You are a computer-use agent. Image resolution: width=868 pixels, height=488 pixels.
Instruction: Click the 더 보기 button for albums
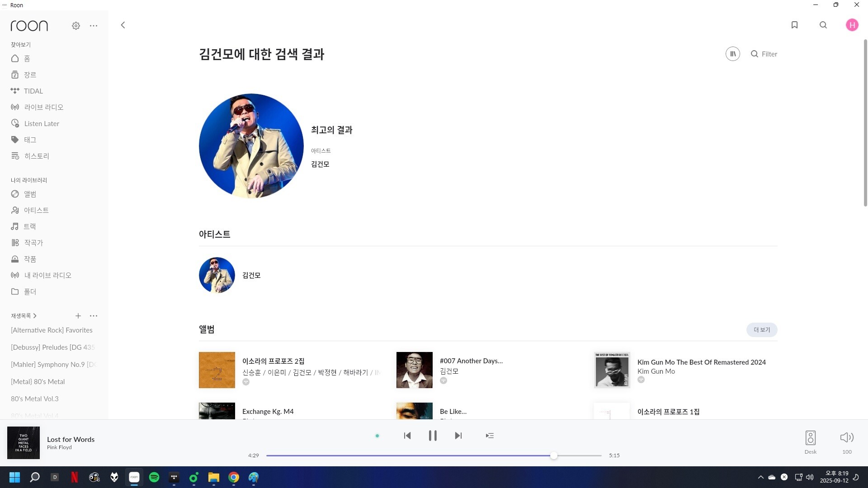[761, 330]
